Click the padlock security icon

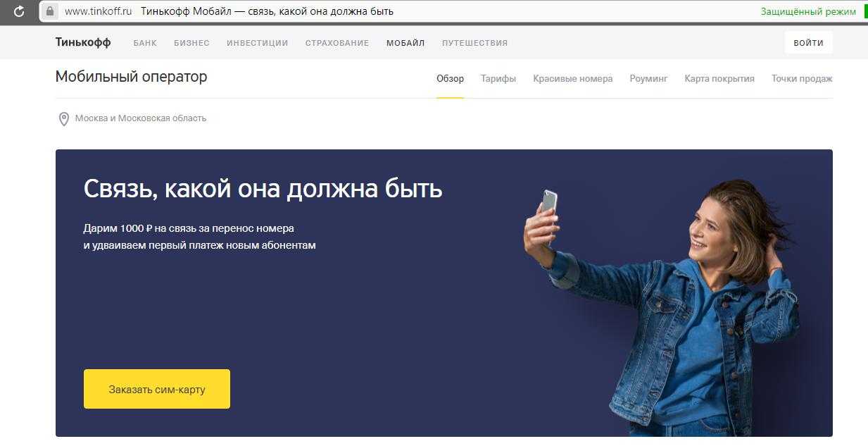49,11
